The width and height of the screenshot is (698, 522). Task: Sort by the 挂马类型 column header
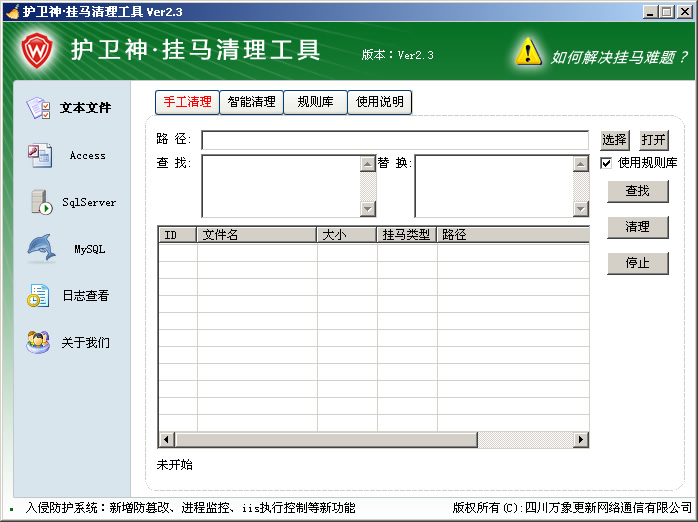click(x=407, y=235)
